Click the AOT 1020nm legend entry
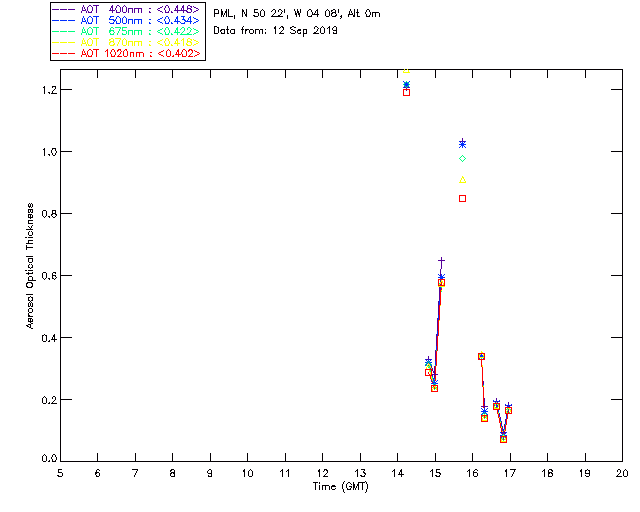 pos(126,53)
